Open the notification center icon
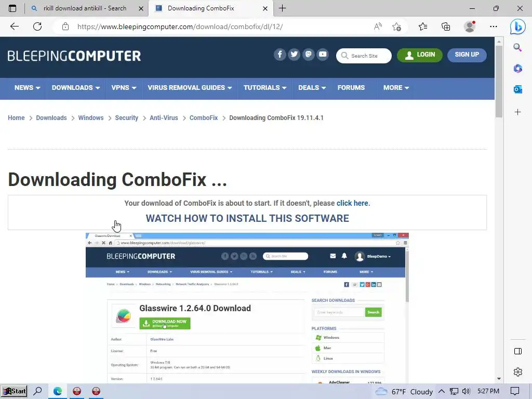The height and width of the screenshot is (399, 532). (x=515, y=391)
